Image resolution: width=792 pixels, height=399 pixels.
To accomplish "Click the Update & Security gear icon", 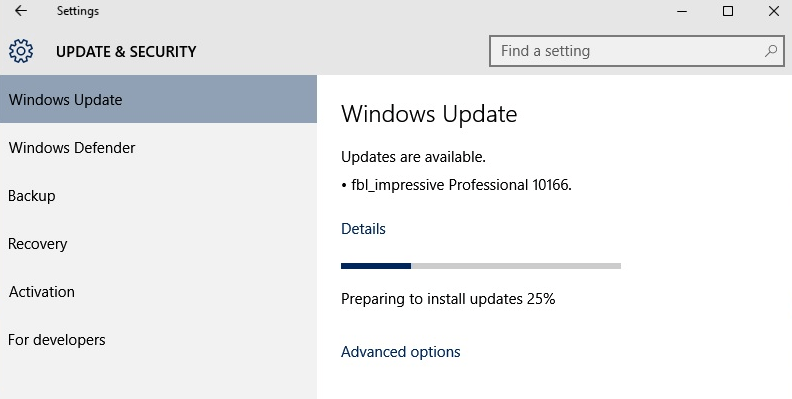I will (x=21, y=51).
